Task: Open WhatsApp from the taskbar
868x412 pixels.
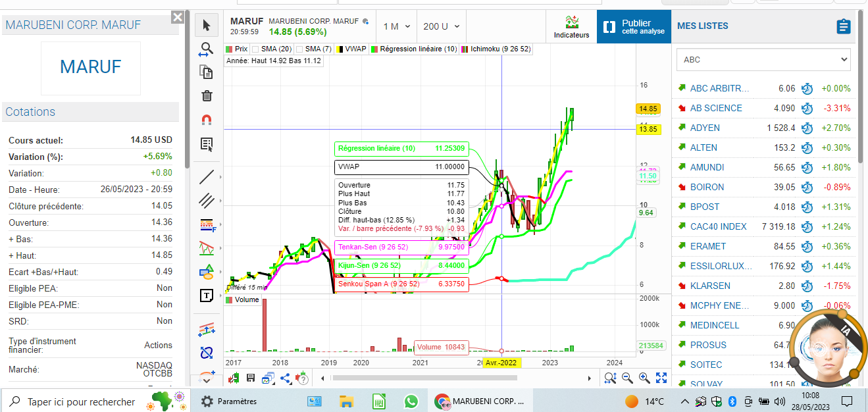Action: (x=411, y=401)
